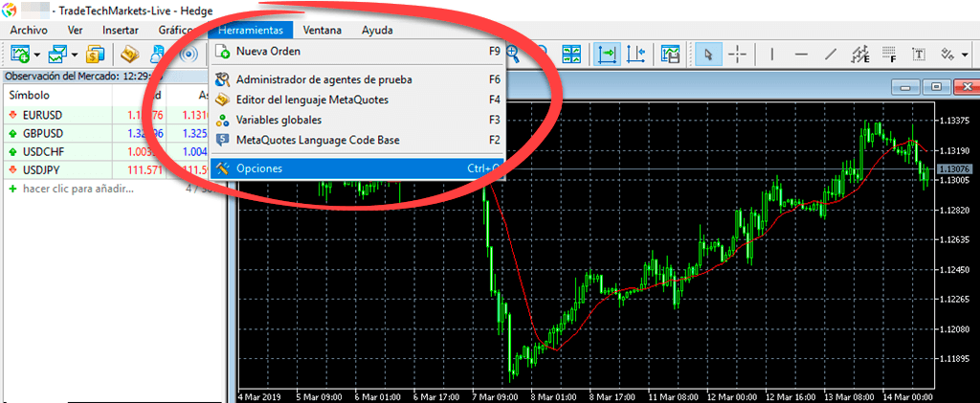Viewport: 980px width, 403px height.
Task: Select the diagonal trendline tool
Action: click(x=831, y=55)
